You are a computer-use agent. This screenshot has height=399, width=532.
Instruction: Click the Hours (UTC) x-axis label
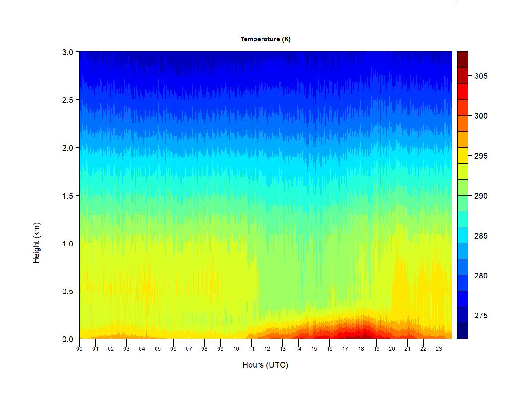(265, 365)
